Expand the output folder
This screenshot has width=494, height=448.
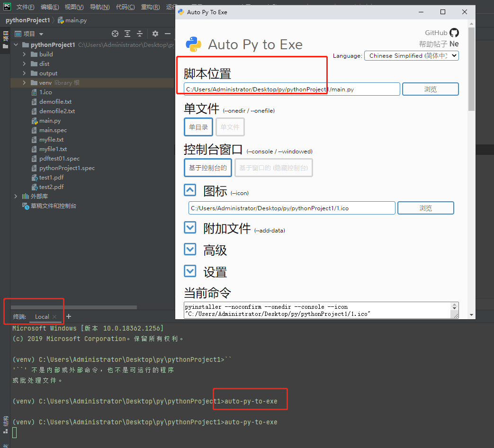[x=24, y=73]
